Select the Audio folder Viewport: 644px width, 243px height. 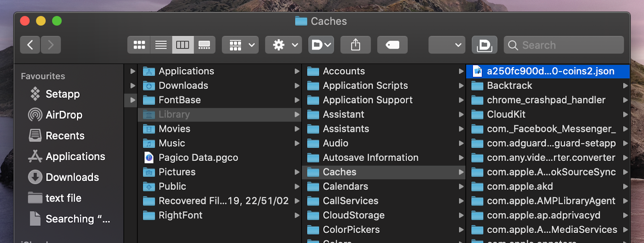click(x=384, y=143)
